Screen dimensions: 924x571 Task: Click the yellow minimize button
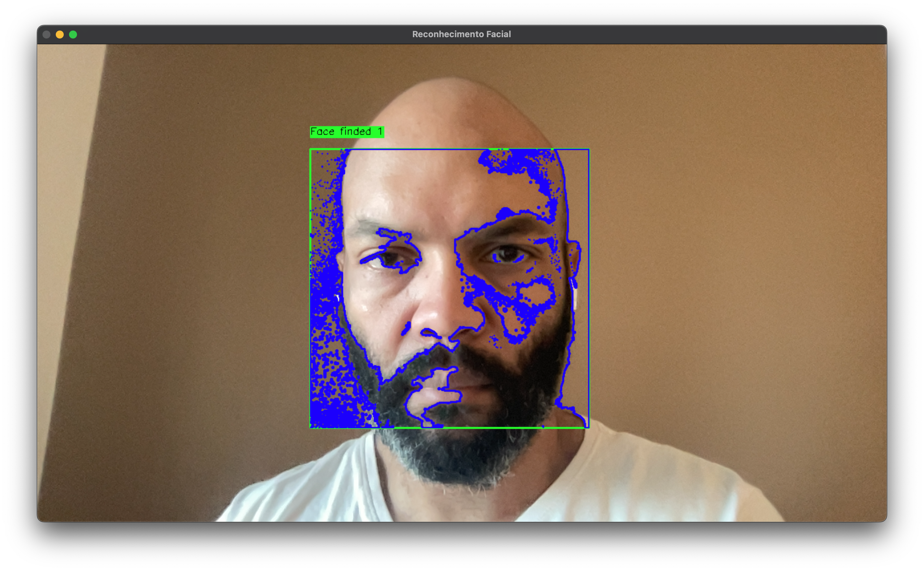(60, 35)
